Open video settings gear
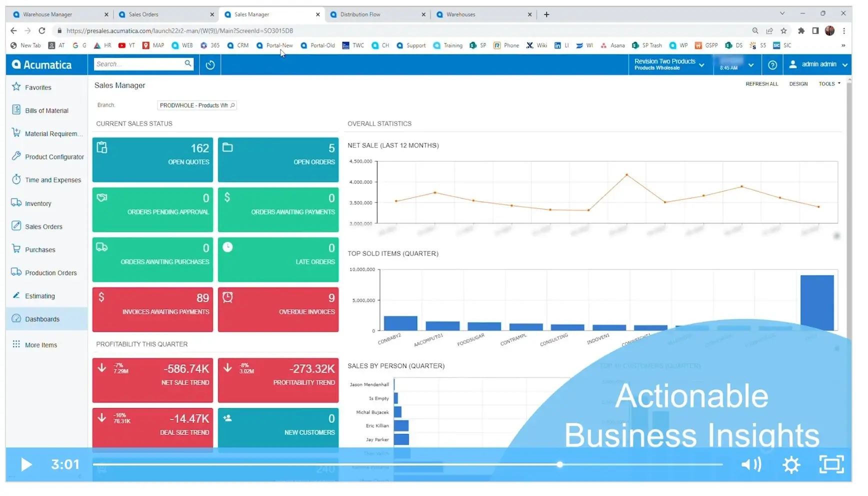Image resolution: width=868 pixels, height=496 pixels. (791, 464)
